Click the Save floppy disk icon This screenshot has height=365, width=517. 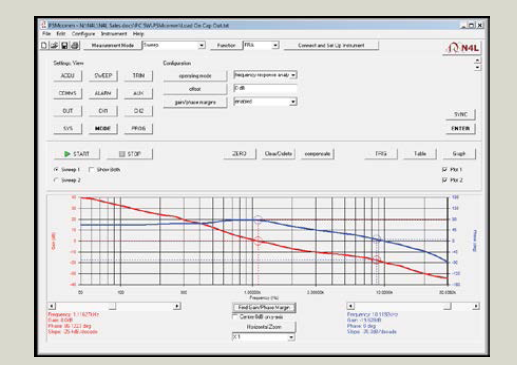tap(65, 45)
